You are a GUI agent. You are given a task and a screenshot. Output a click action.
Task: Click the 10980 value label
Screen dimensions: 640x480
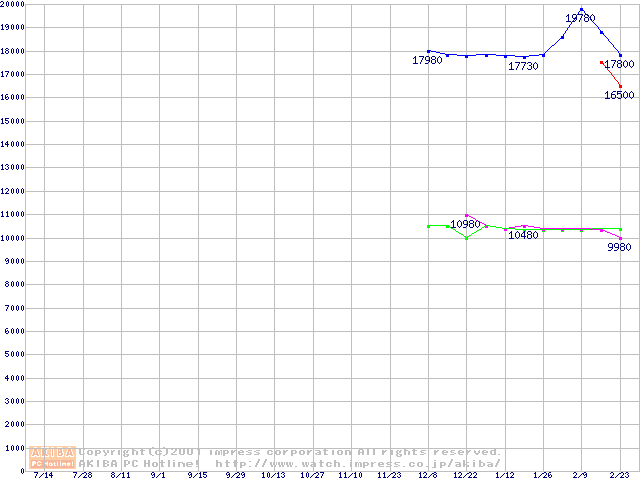point(465,224)
